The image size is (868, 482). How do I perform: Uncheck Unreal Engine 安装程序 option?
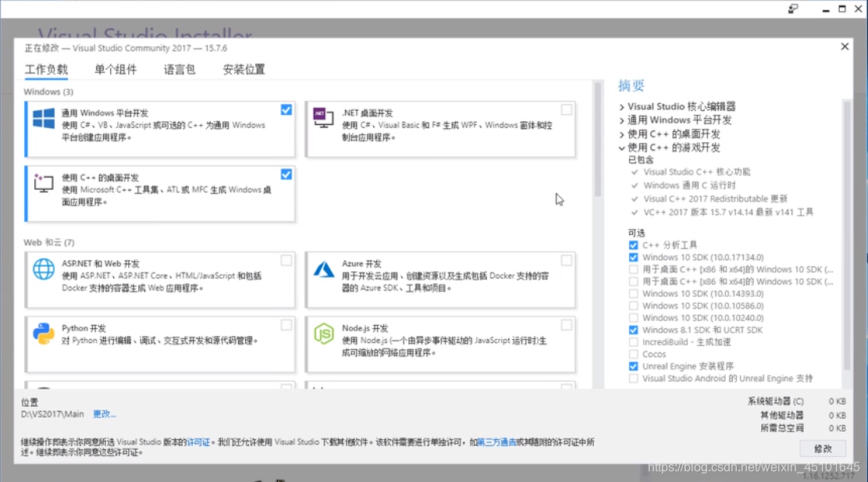click(633, 366)
